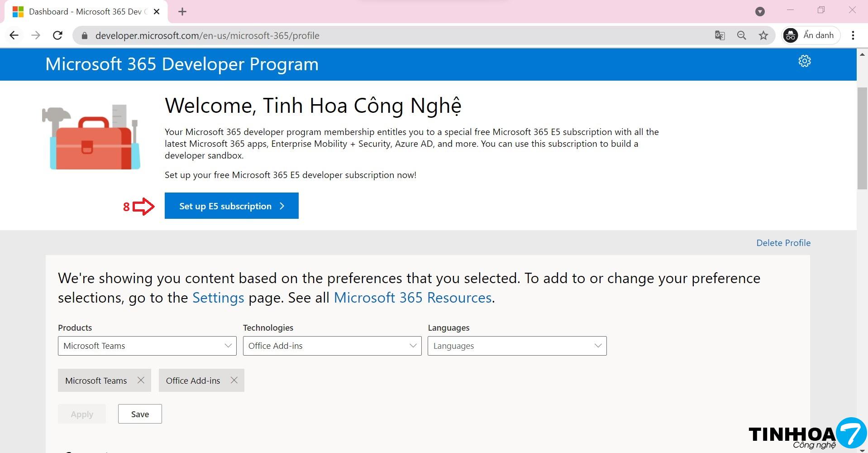This screenshot has height=453, width=868.
Task: Bookmark this page with the star icon
Action: click(x=763, y=35)
